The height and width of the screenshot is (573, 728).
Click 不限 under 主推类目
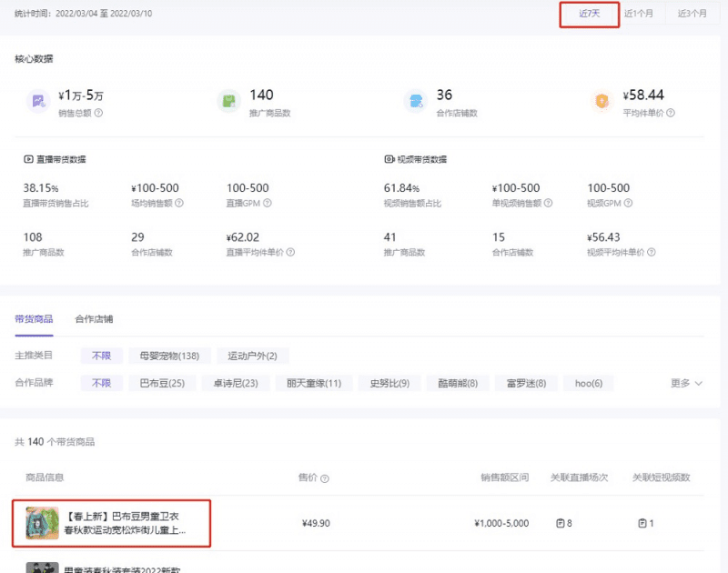pos(101,356)
